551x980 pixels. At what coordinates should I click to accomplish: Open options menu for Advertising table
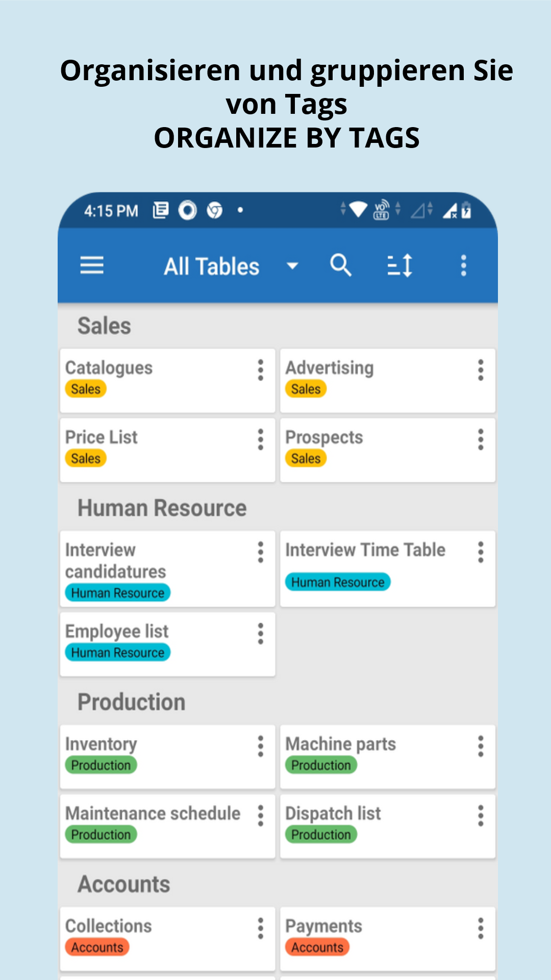point(481,370)
